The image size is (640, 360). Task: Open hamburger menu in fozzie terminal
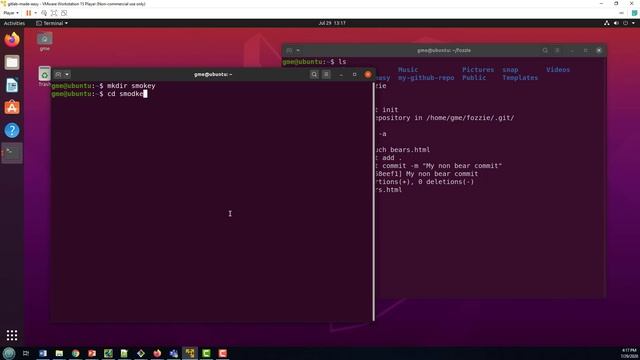[557, 50]
